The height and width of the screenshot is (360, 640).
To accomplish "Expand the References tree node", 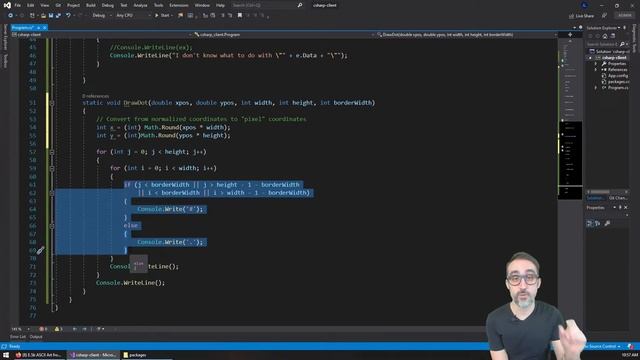I will click(596, 69).
